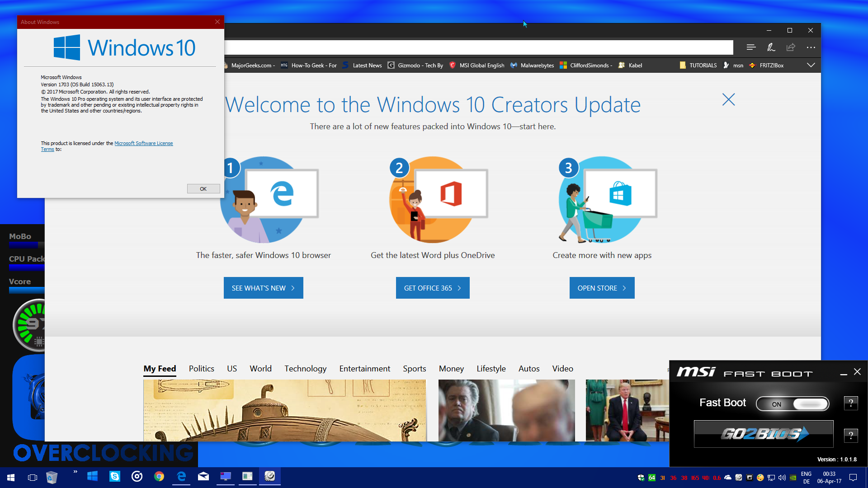Click help icon beside GO2BIOS
The height and width of the screenshot is (488, 868).
pos(851,436)
